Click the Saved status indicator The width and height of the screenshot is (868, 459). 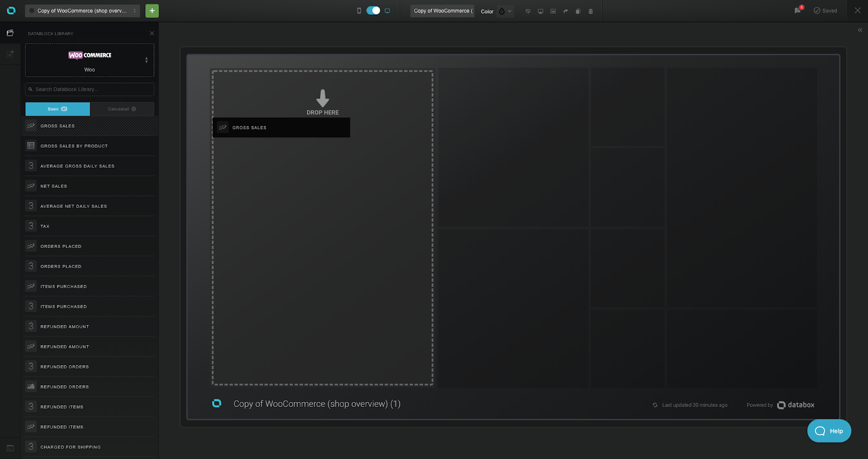tap(825, 11)
